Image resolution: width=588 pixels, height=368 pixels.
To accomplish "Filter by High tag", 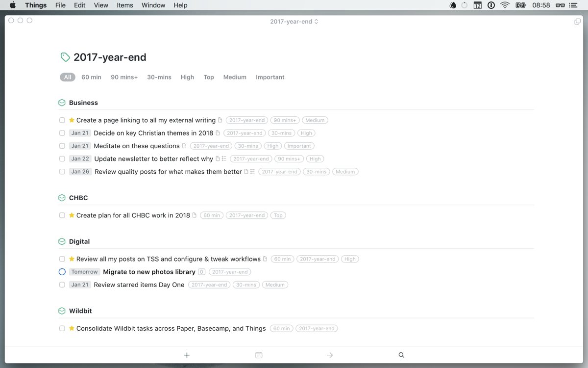I will (x=187, y=77).
